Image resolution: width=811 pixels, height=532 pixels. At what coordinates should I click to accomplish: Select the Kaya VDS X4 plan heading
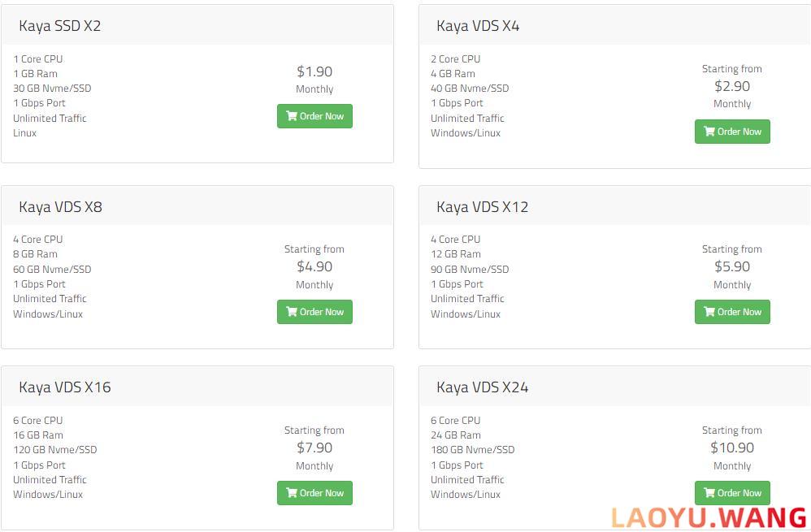click(x=478, y=26)
